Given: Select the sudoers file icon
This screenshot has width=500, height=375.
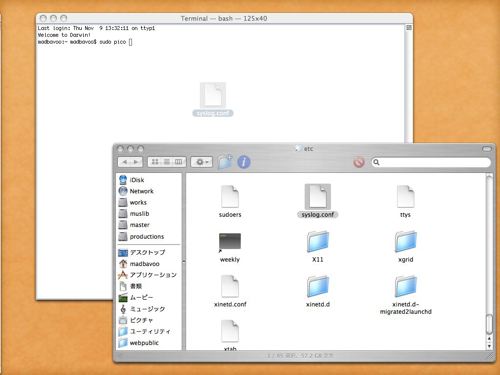Looking at the screenshot, I should [x=230, y=197].
